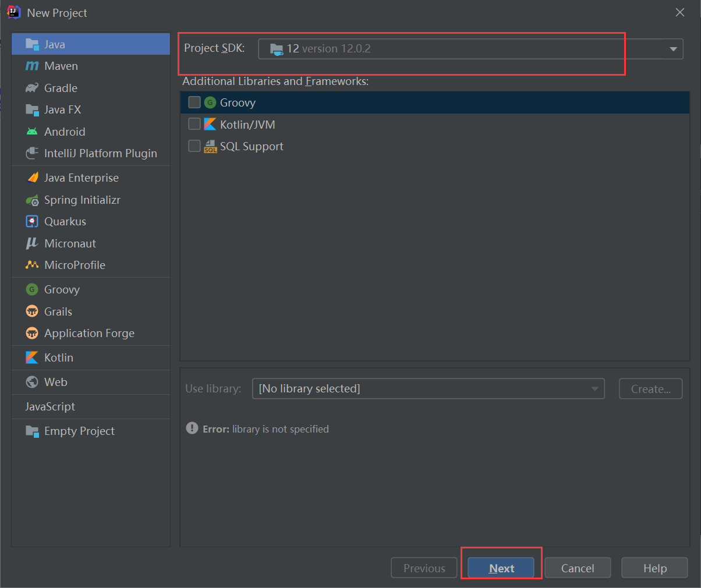This screenshot has width=701, height=588.
Task: Click the 'Grails' label in sidebar
Action: tap(58, 311)
